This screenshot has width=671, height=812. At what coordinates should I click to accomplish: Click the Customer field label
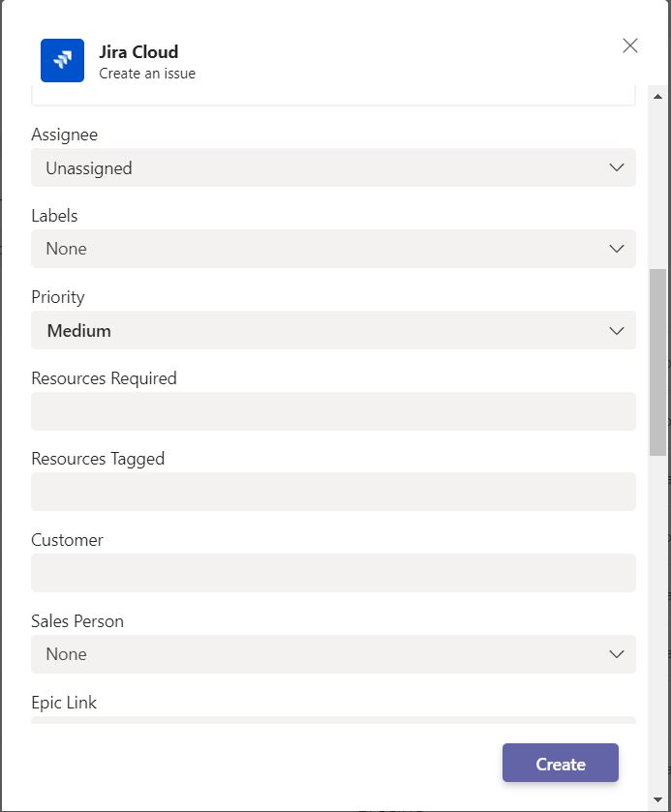(x=67, y=540)
